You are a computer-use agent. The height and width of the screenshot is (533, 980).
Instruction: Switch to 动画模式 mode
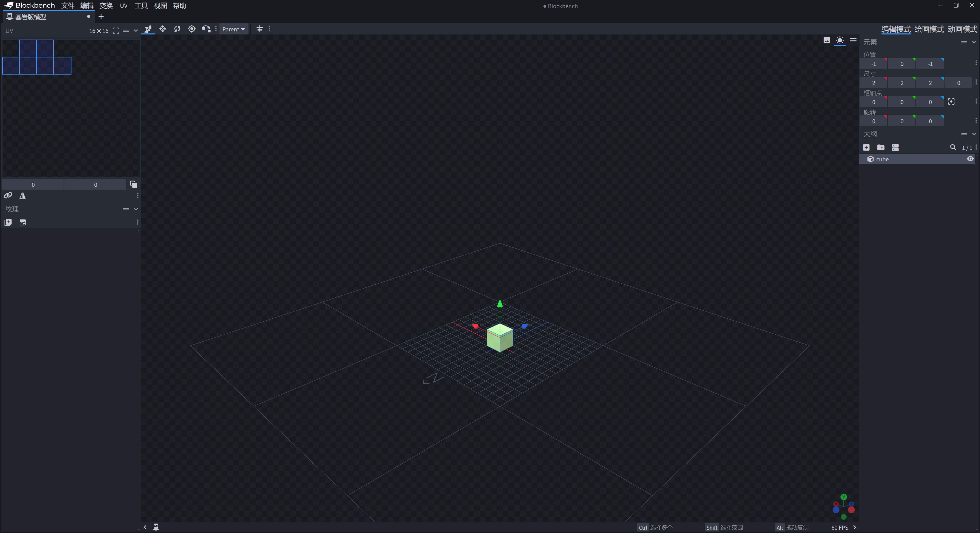point(962,29)
